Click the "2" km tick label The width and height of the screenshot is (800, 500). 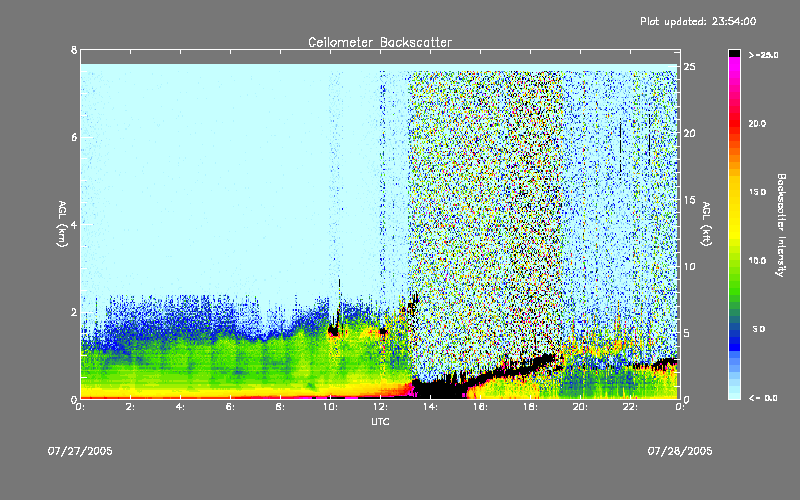pos(74,312)
